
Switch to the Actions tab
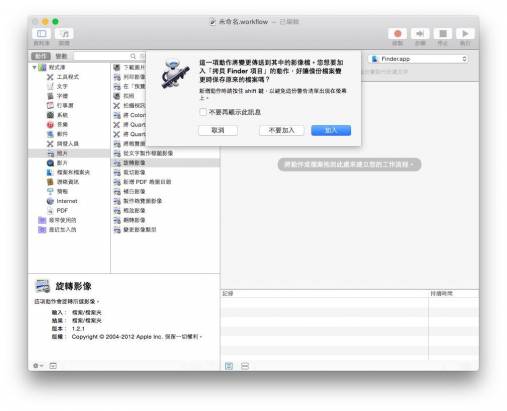(x=41, y=56)
